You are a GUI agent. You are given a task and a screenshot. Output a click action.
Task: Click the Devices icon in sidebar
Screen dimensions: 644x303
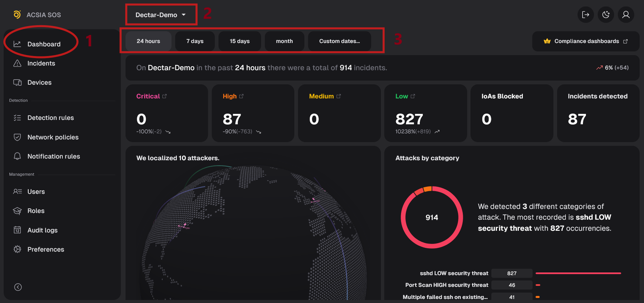point(17,82)
